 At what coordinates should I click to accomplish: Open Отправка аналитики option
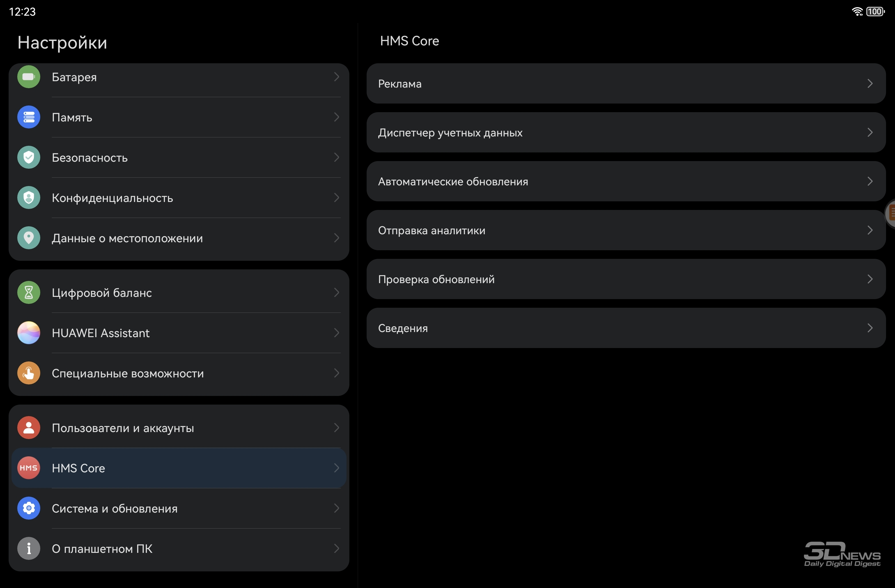click(626, 230)
